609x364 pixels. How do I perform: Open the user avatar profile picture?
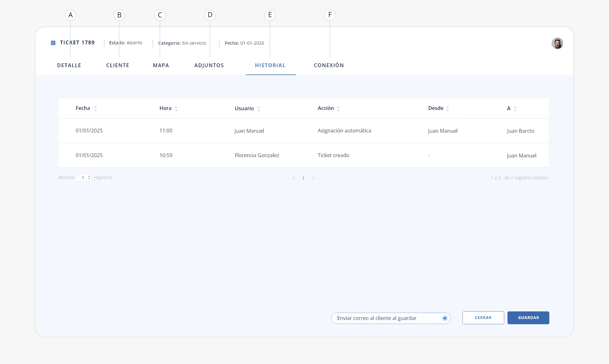point(557,43)
